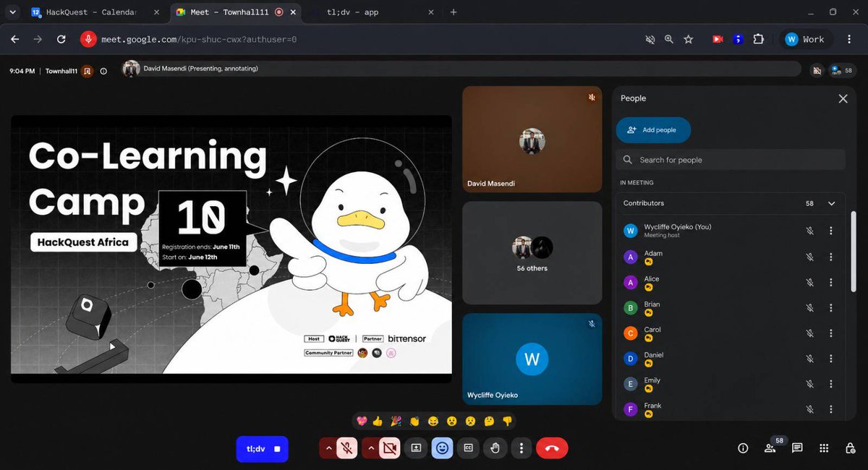868x470 pixels.
Task: Open more actions for Wycliffe Oyieko (You)
Action: [x=831, y=231]
